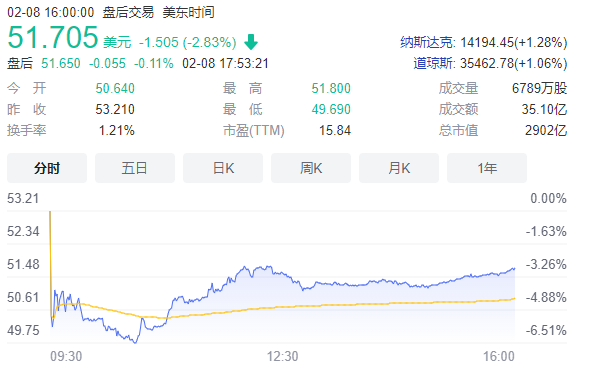Switch to the 周K chart

(x=311, y=168)
